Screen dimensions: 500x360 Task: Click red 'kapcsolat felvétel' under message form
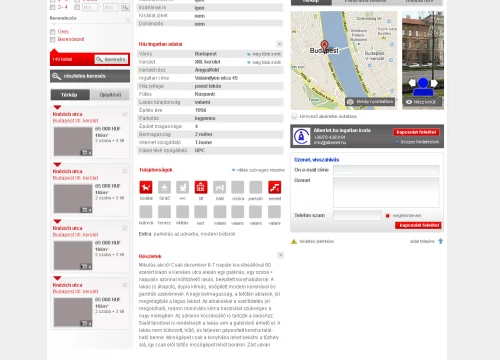tap(418, 225)
